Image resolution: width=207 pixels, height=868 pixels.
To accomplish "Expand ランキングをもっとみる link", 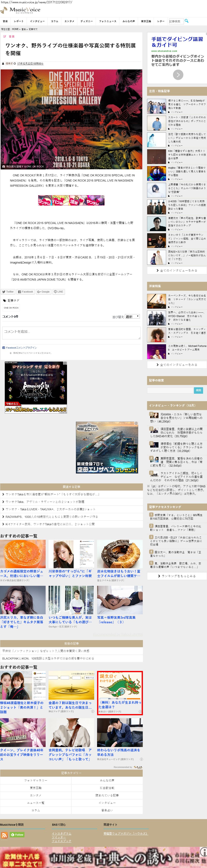I will (x=177, y=576).
